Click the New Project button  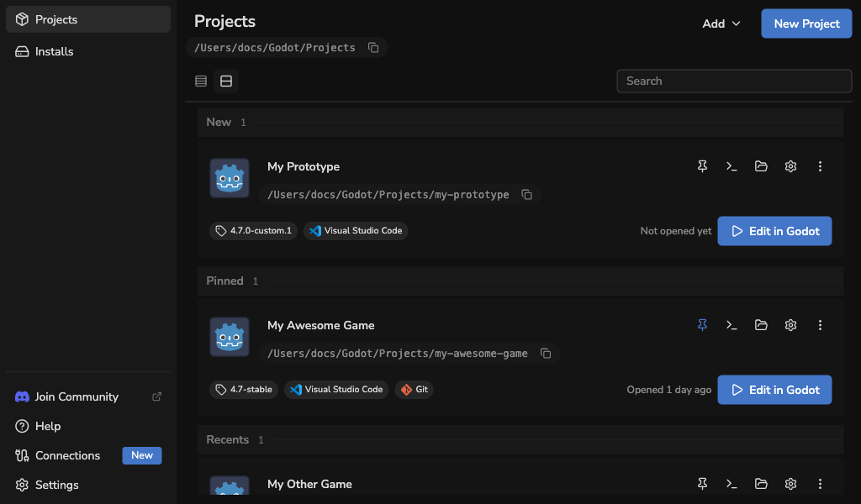tap(806, 24)
